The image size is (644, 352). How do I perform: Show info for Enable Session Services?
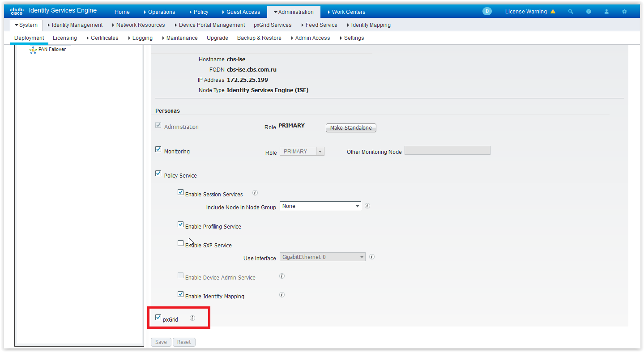[255, 193]
